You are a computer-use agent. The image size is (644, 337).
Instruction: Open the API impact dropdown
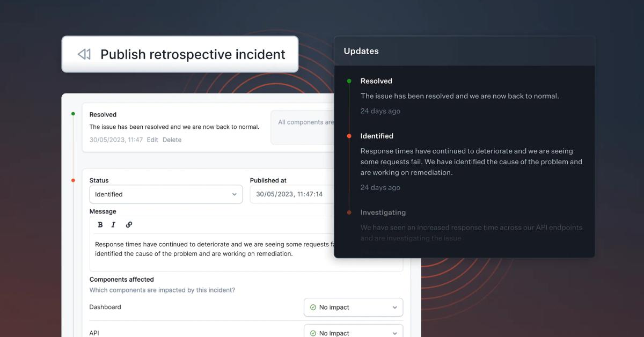(353, 332)
